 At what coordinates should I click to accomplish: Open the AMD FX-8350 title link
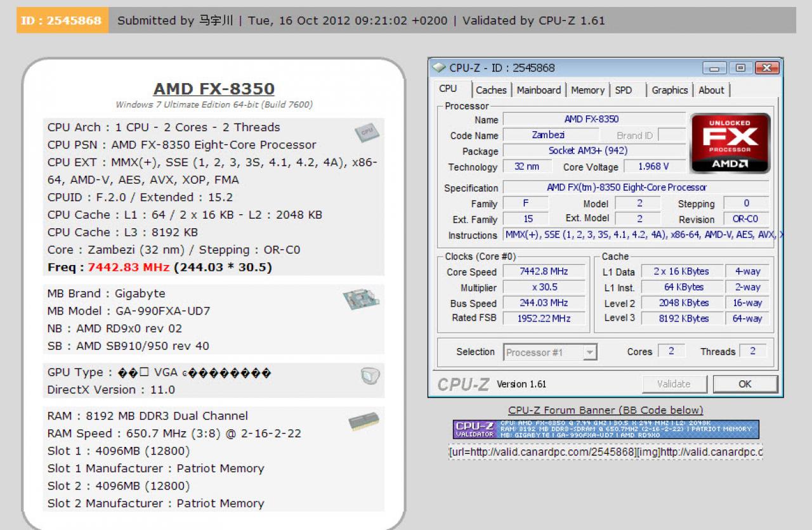coord(214,89)
